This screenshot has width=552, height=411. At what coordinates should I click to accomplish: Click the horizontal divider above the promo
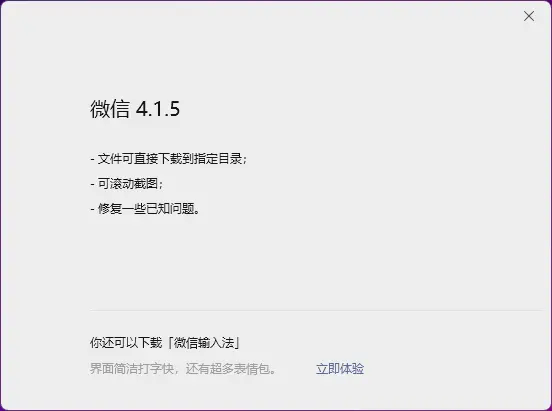point(316,311)
